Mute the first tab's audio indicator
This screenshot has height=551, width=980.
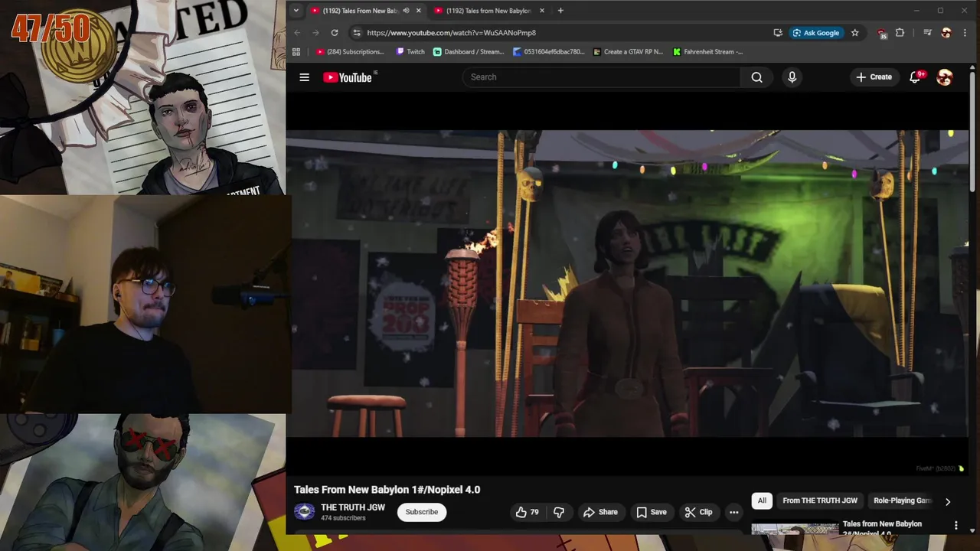click(406, 11)
